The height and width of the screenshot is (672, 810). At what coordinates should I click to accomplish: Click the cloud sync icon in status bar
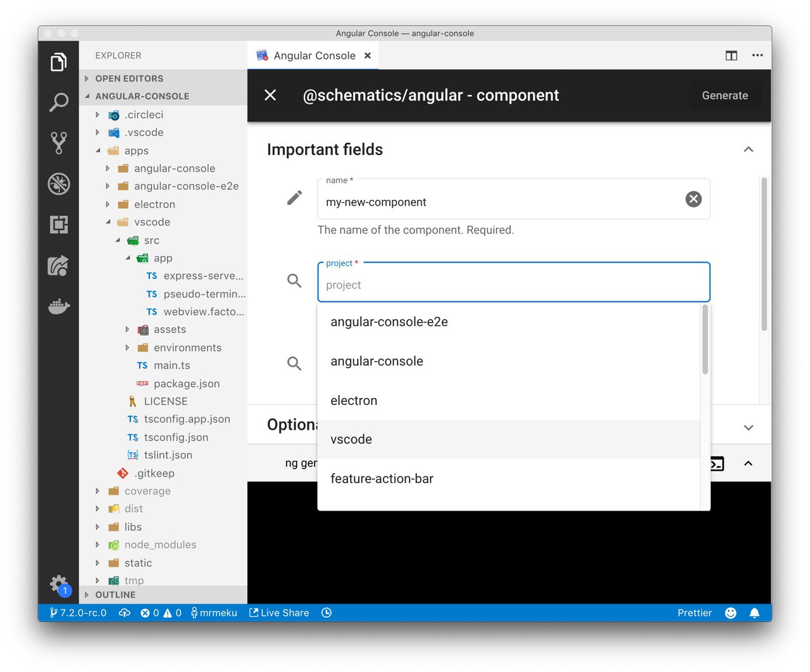125,613
